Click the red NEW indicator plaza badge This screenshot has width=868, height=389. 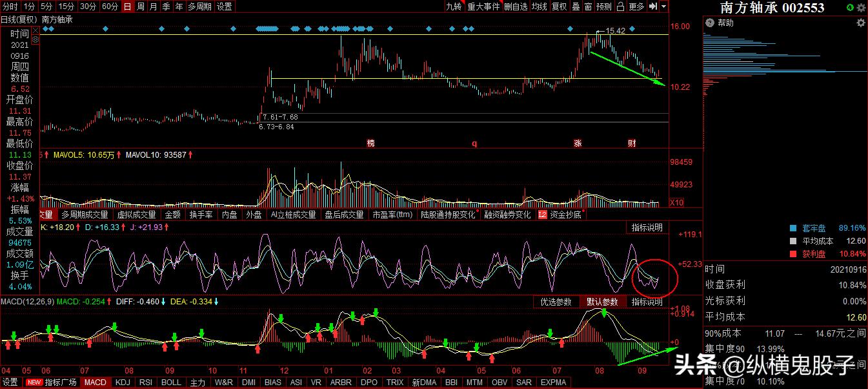click(x=34, y=383)
